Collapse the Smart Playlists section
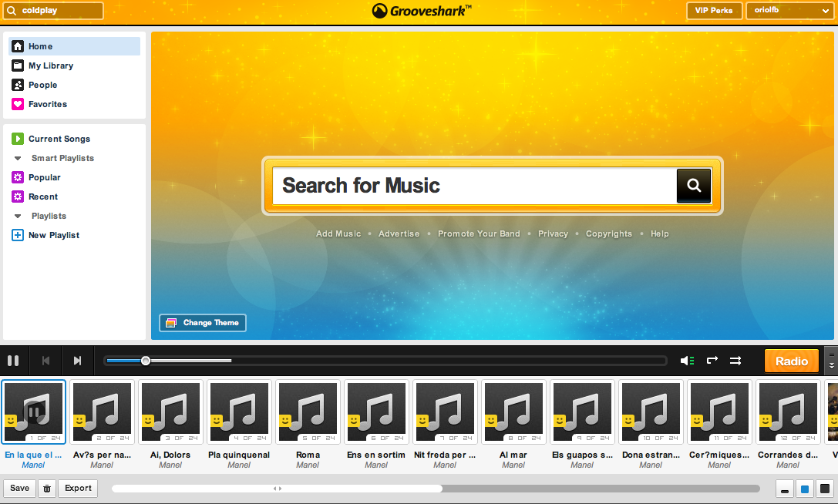Image resolution: width=838 pixels, height=504 pixels. (x=18, y=158)
